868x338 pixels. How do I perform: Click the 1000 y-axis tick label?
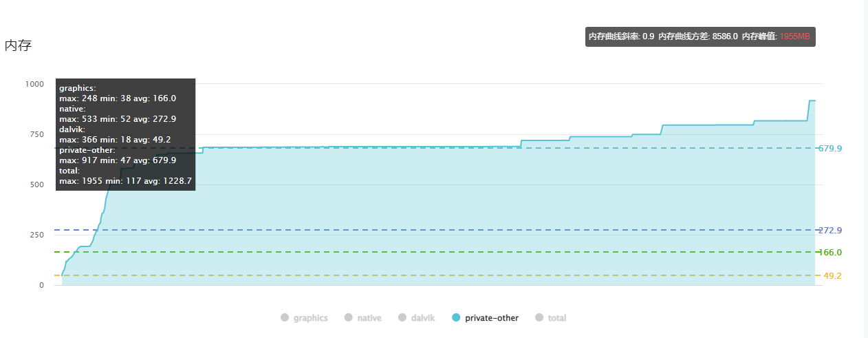34,84
